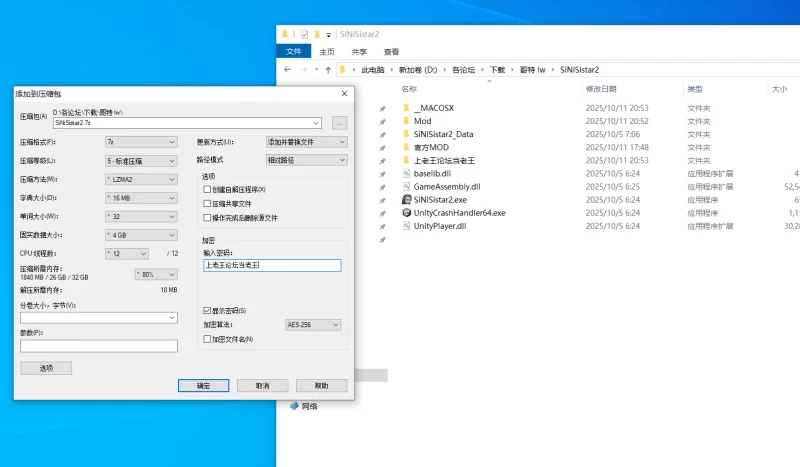This screenshot has height=467, width=800.
Task: Open the CPU 线程数 dropdown showing 12
Action: (x=127, y=253)
